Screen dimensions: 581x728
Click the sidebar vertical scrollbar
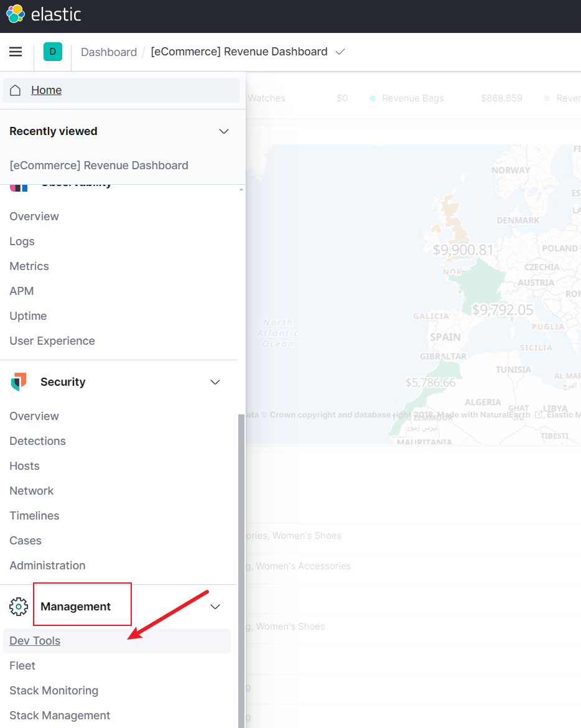241,560
